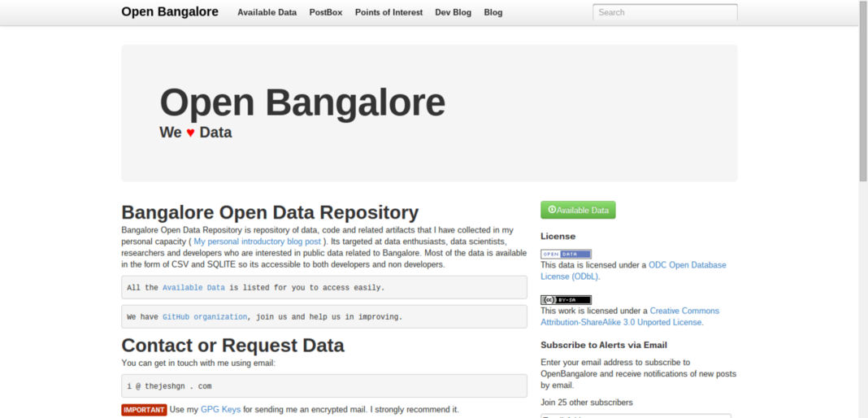Open the personal introductory blog post link

click(257, 242)
